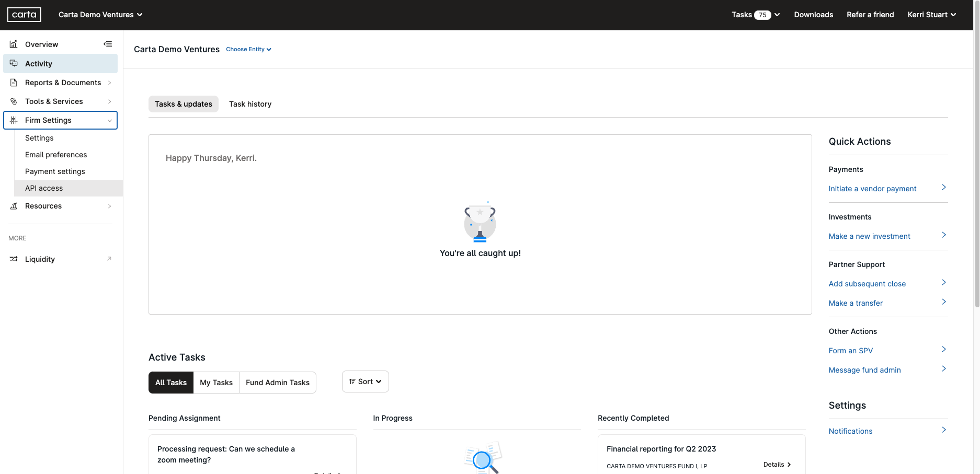
Task: Open the Tasks dropdown in header
Action: coord(756,15)
